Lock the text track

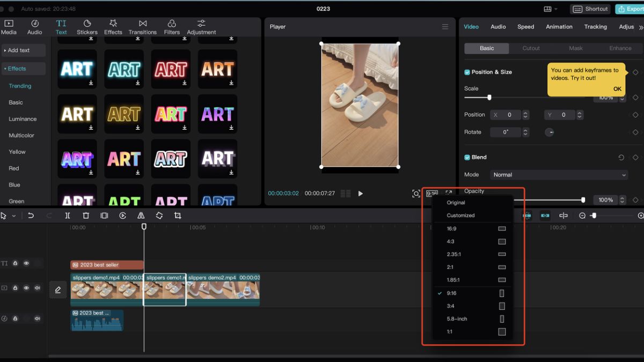(x=15, y=263)
